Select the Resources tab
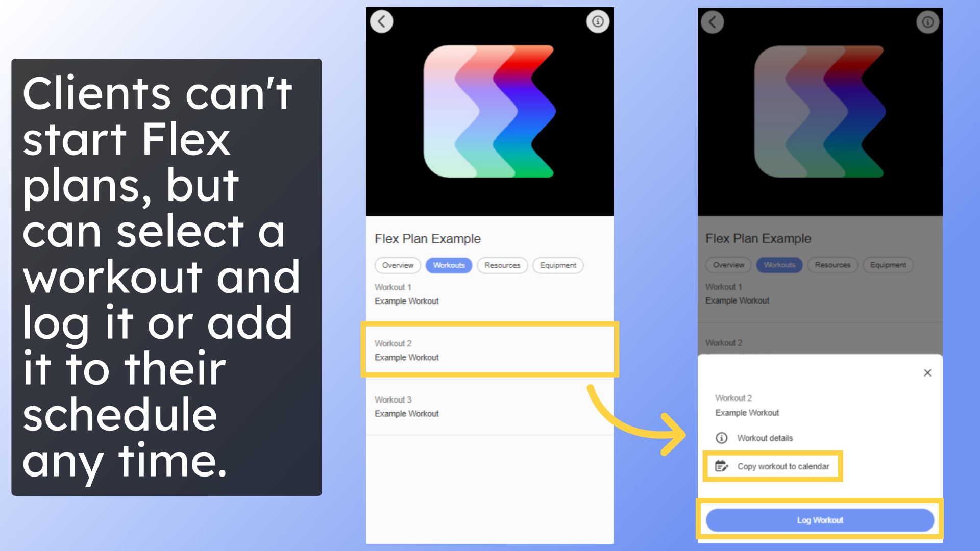The height and width of the screenshot is (551, 980). click(x=502, y=265)
